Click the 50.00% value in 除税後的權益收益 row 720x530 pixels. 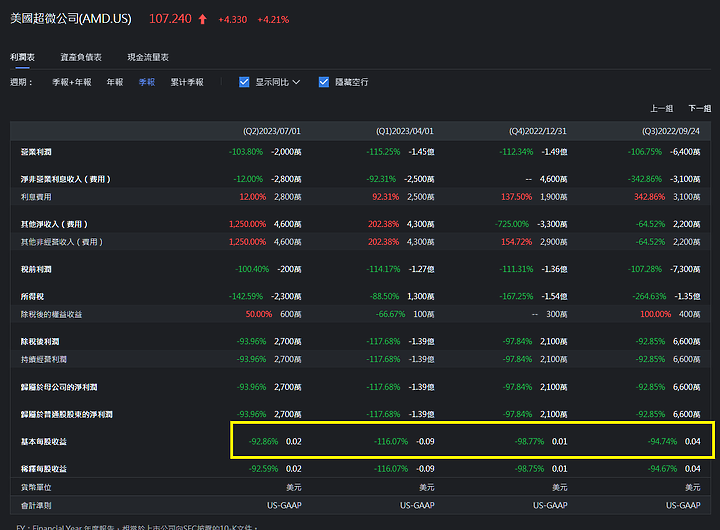click(259, 315)
